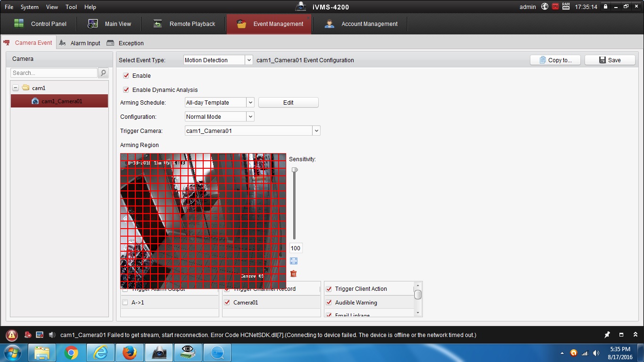Toggle Enable Dynamic Analysis checkbox
This screenshot has width=644, height=362.
[x=126, y=90]
